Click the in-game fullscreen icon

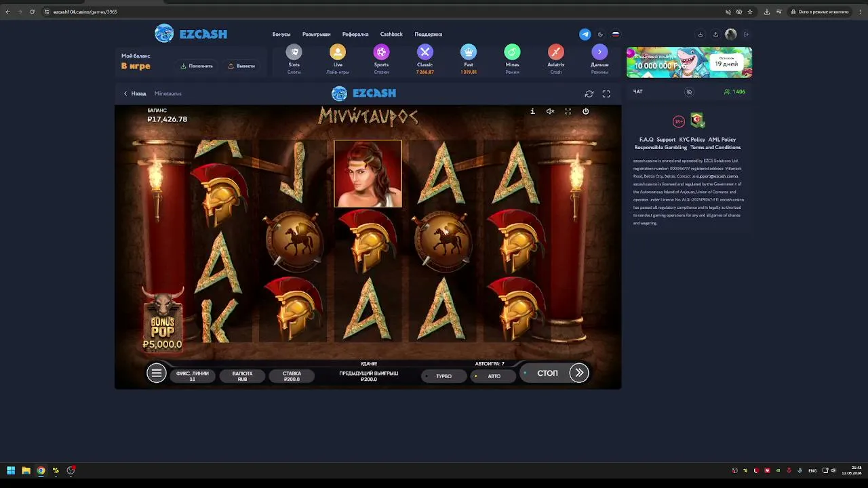tap(568, 111)
